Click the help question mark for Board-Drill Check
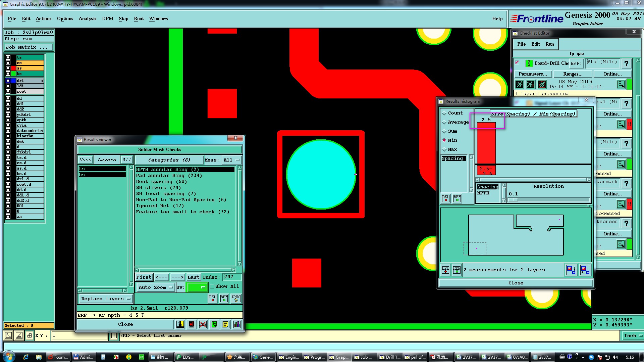This screenshot has width=644, height=362. (626, 63)
